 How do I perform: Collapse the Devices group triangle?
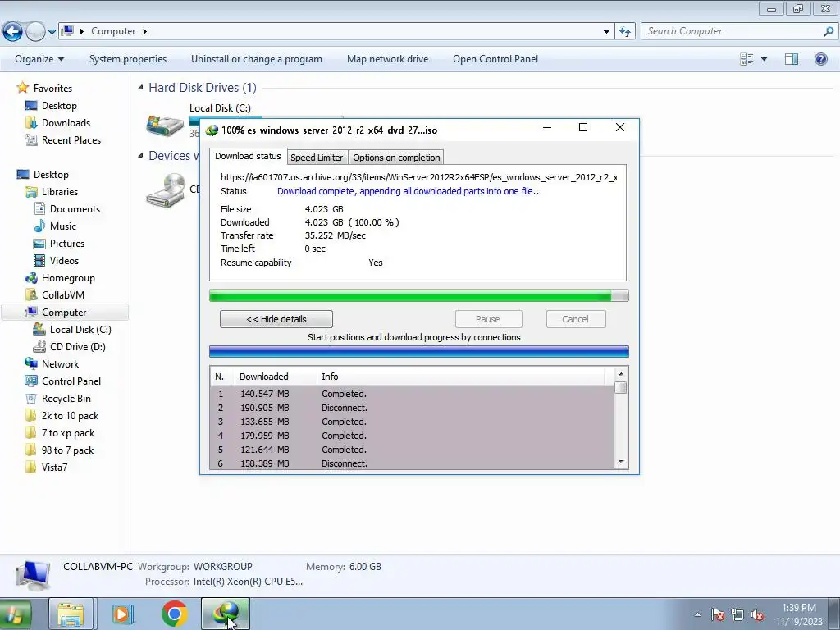click(140, 155)
